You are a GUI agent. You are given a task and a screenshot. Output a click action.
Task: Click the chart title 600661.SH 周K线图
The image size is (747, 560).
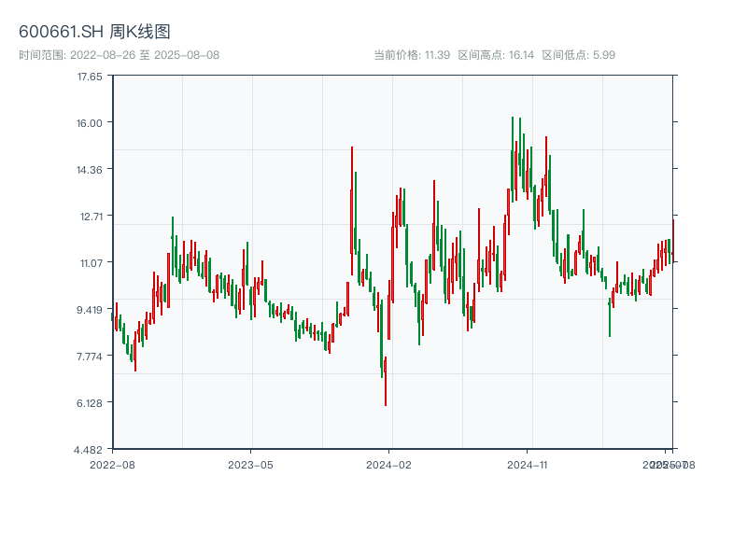tap(94, 32)
